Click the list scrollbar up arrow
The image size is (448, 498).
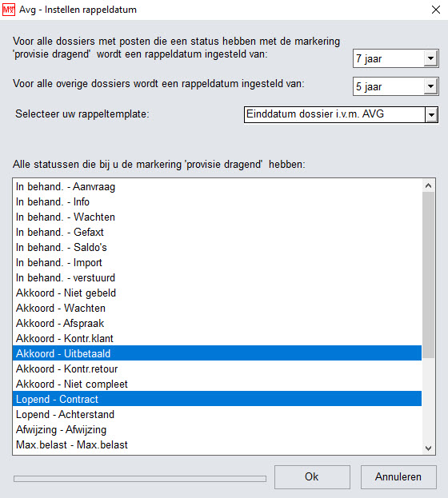428,185
